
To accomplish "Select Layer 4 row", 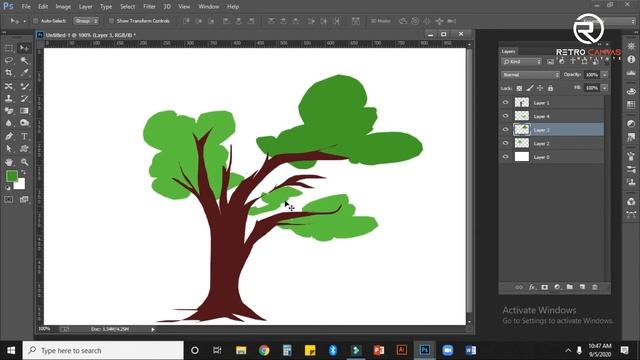I will [x=552, y=116].
